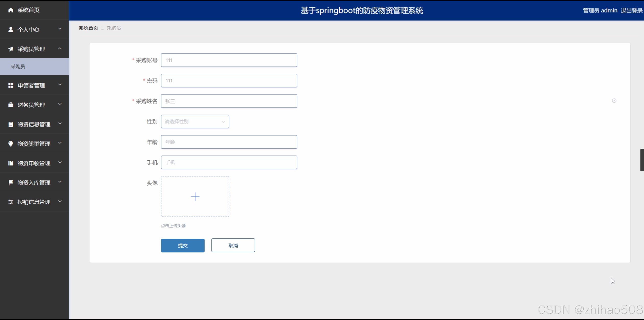Viewport: 644px width, 320px height.
Task: Click the paper plane icon for 采购员管理
Action: click(x=11, y=49)
